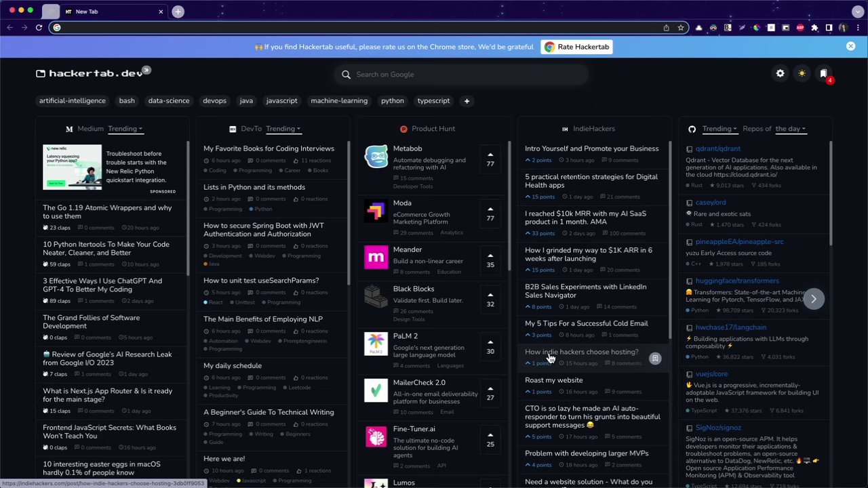
Task: Bookmark 'How indie hackers choose hosting?' post
Action: click(x=655, y=358)
